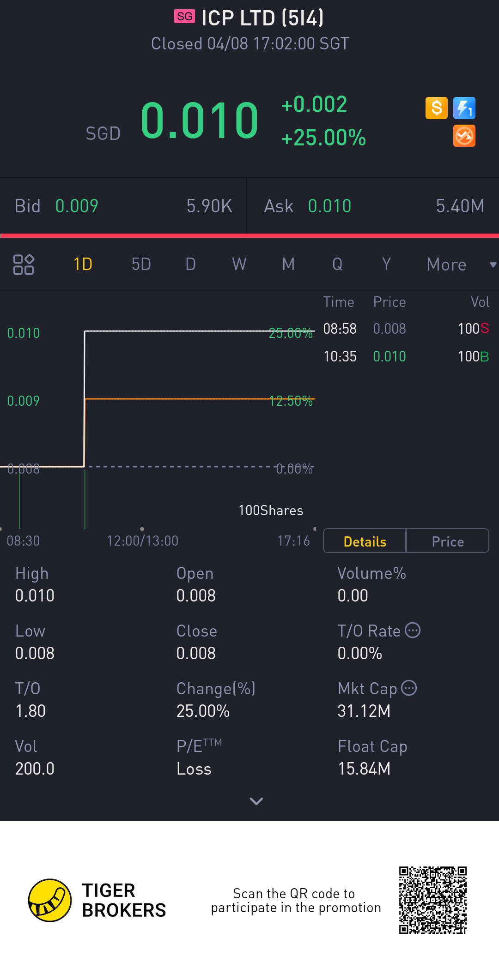499x980 pixels.
Task: Tap the red bid-ask ratio bar
Action: (x=249, y=236)
